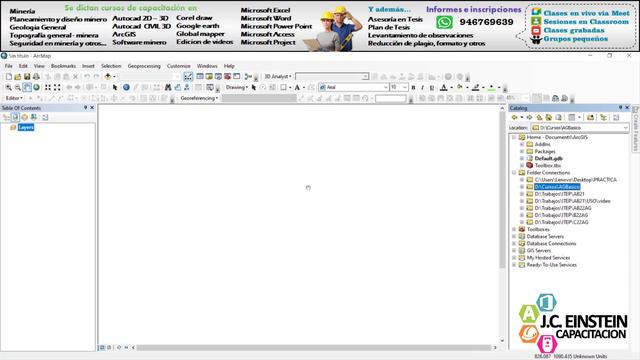The image size is (640, 360).
Task: Toggle Bold text formatting
Action: pyautogui.click(x=413, y=87)
